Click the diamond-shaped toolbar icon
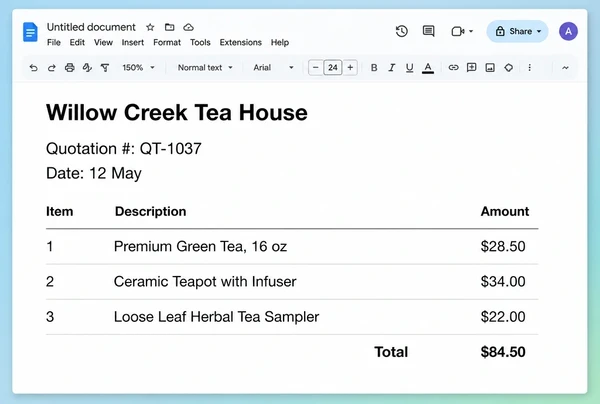The image size is (600, 404). [x=509, y=68]
